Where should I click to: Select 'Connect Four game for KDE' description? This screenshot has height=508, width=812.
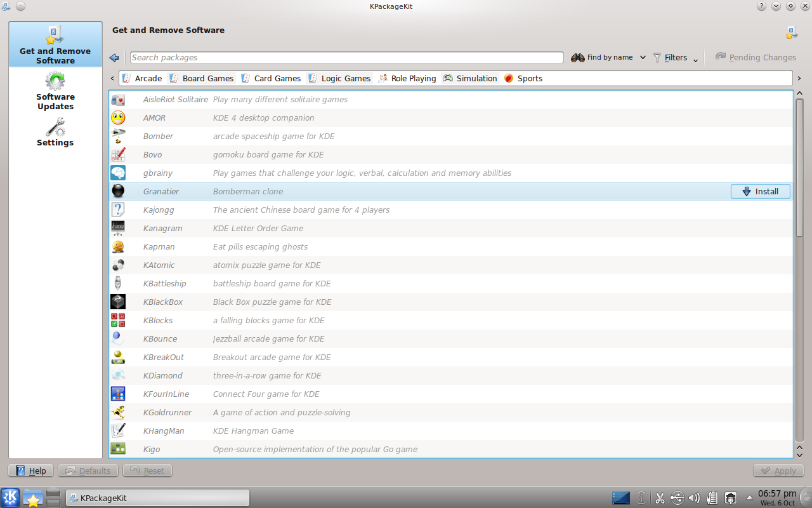pos(266,394)
